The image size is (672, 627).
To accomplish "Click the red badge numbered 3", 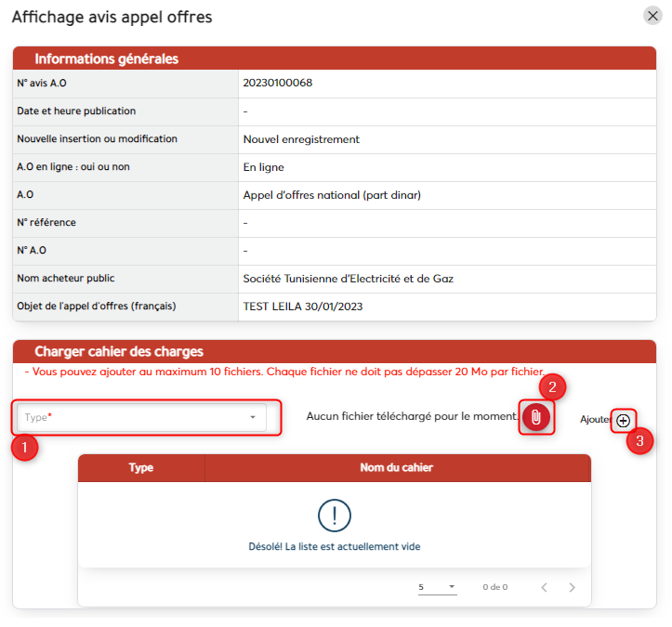I will click(639, 441).
